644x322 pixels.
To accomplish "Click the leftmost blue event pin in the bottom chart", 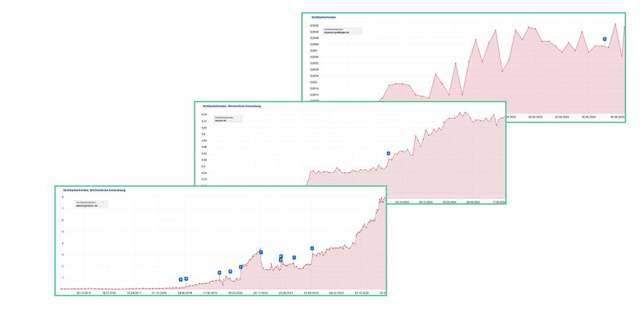I will (180, 280).
